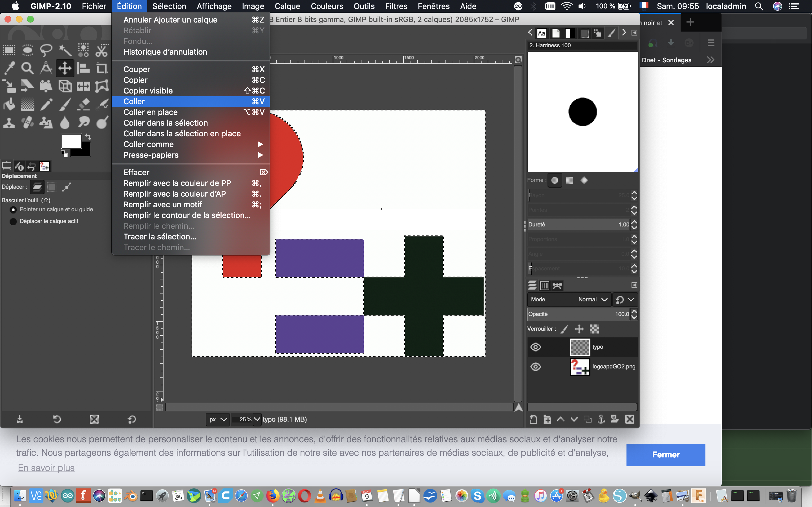Click the Fermer cookie button
812x507 pixels.
coord(665,455)
